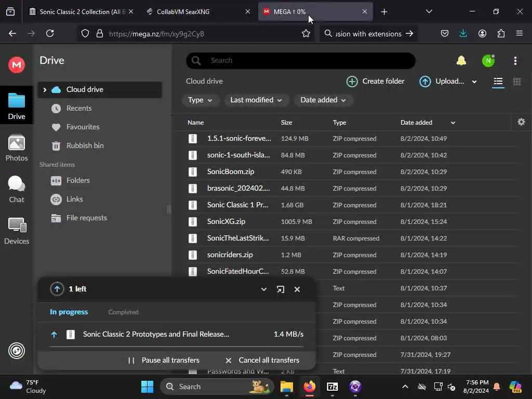The image size is (532, 399).
Task: Open Links in sidebar
Action: point(74,199)
